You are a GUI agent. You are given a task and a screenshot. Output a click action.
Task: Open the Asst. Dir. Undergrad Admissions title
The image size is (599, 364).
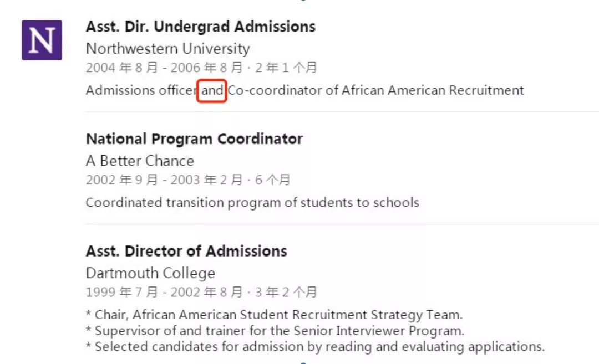point(201,27)
